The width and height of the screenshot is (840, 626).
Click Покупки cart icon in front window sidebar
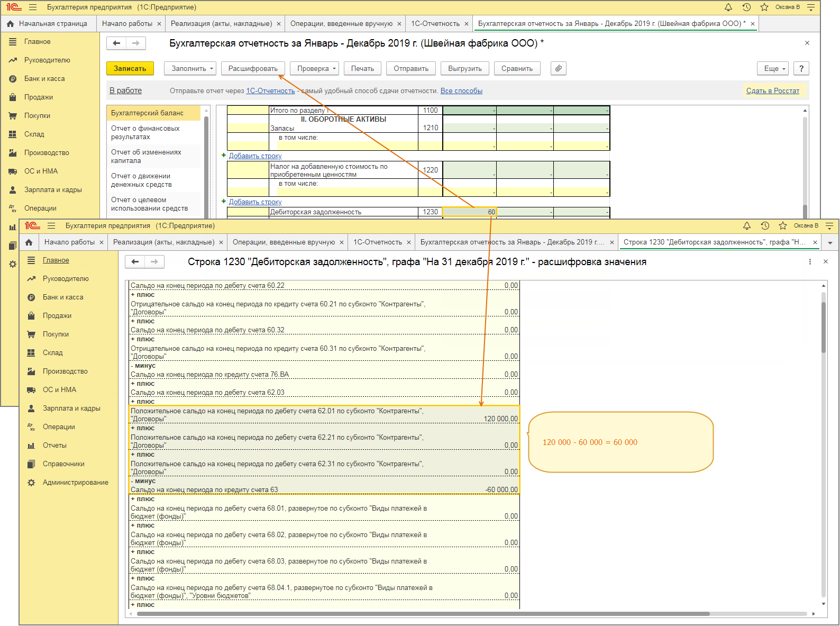[x=31, y=334]
